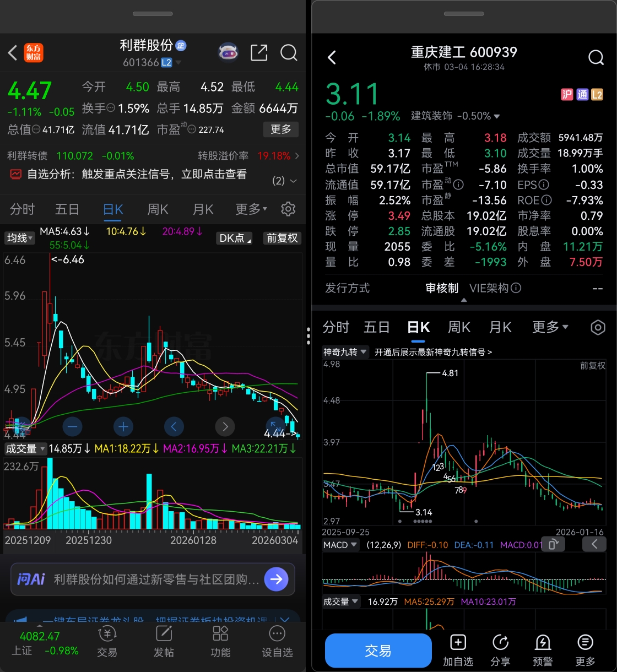Tap 更多 button in quote panel
Image resolution: width=617 pixels, height=672 pixels.
[x=281, y=129]
